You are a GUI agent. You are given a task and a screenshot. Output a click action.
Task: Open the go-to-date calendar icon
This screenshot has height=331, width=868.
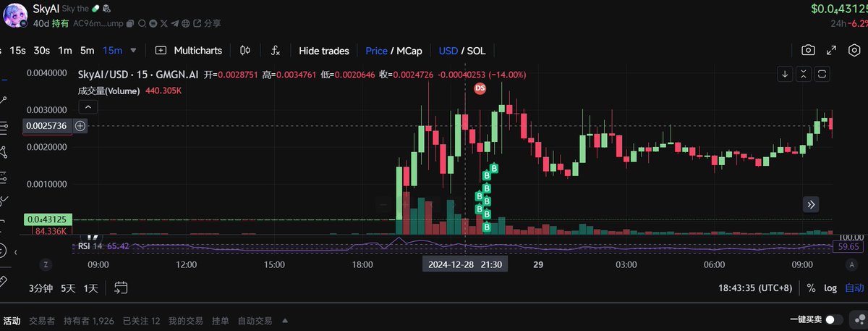(121, 288)
